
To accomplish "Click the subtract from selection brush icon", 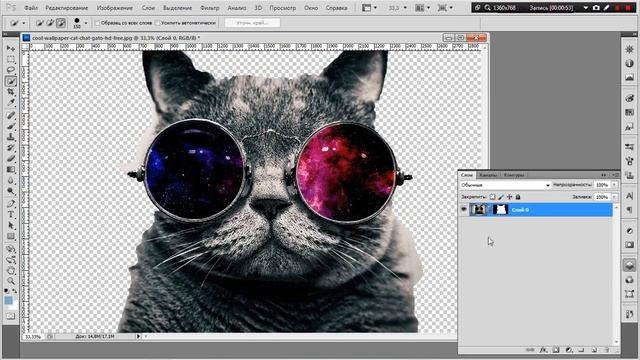I will pos(61,23).
